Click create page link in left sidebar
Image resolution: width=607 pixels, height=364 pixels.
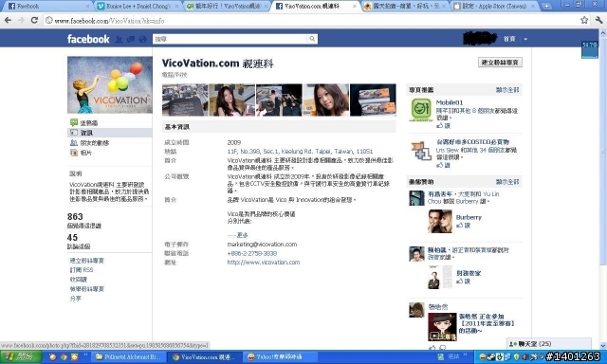[86, 261]
